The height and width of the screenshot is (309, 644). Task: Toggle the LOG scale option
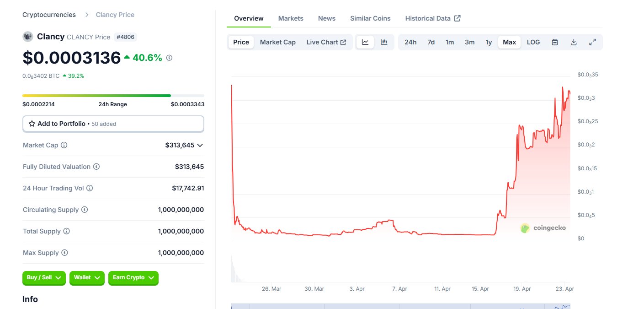533,42
